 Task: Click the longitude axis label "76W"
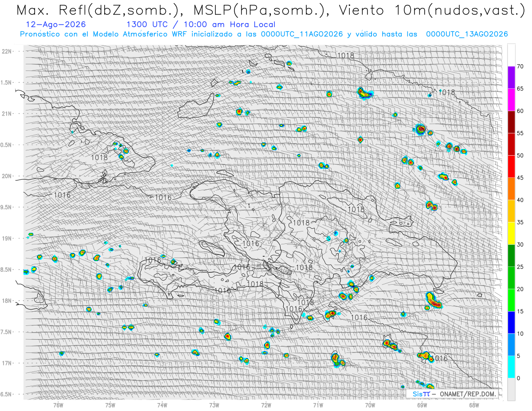[58, 405]
